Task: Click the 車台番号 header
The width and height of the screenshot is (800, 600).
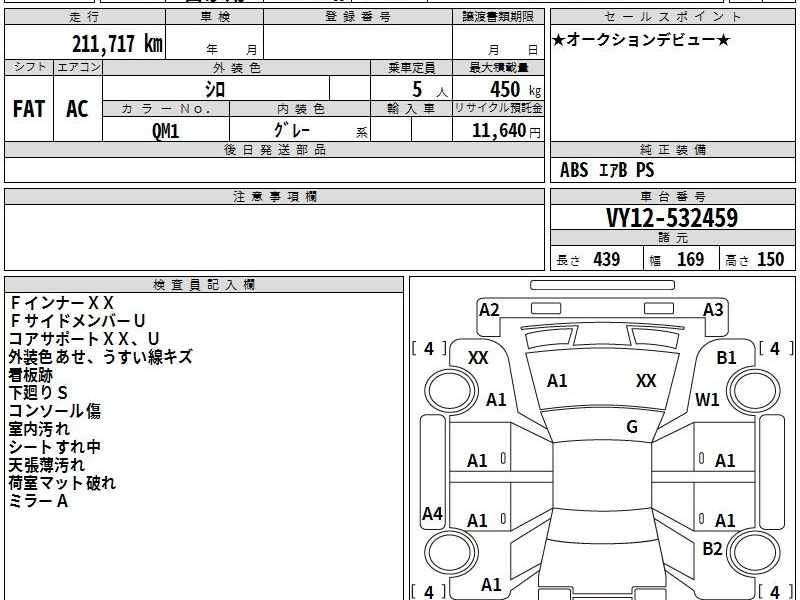Action: tap(672, 197)
